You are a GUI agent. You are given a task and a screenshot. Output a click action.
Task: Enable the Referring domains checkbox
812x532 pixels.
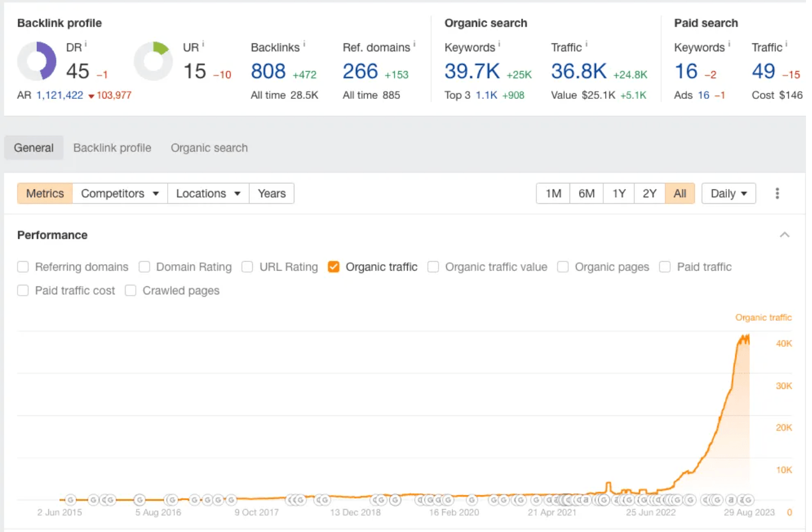click(x=23, y=267)
